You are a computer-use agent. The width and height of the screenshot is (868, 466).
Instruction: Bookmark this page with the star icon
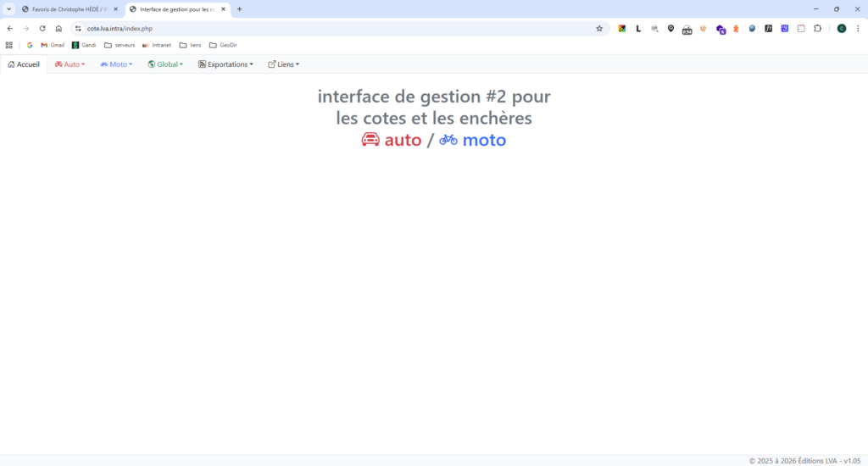coord(599,28)
